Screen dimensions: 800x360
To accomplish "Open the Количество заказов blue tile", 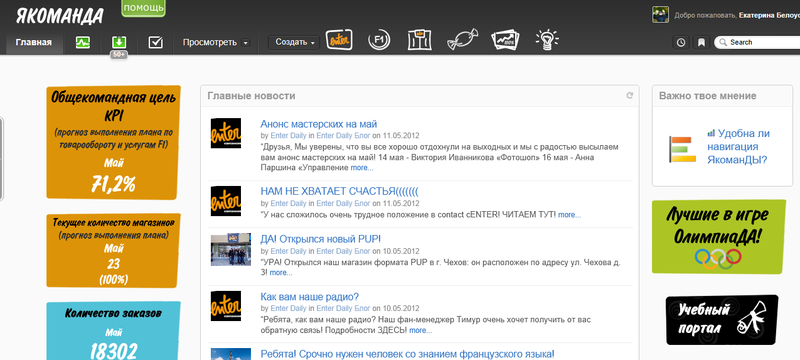I will [113, 331].
